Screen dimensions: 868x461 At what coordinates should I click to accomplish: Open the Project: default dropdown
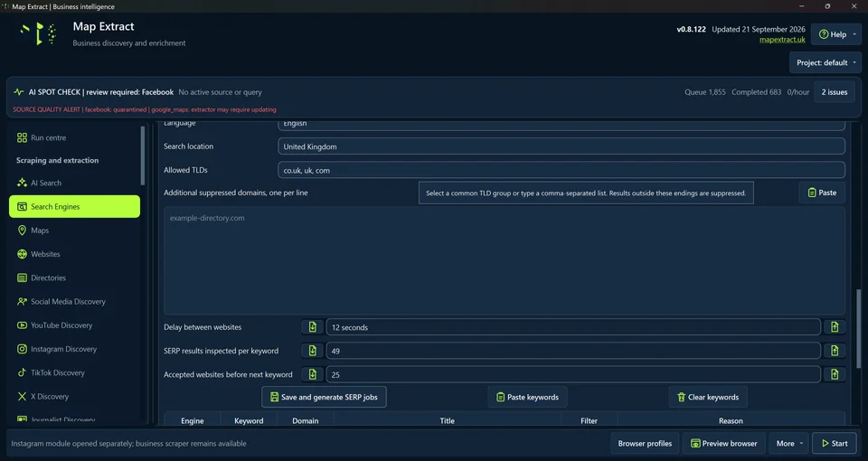pyautogui.click(x=826, y=62)
